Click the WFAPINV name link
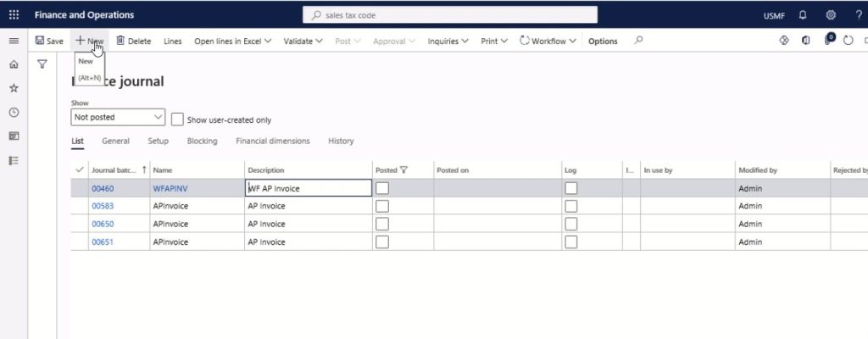This screenshot has height=339, width=868. (x=170, y=188)
